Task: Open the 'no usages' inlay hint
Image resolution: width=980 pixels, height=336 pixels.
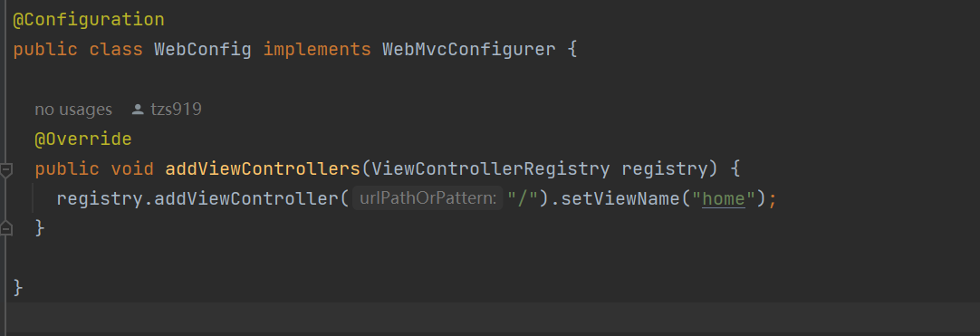Action: [x=73, y=110]
